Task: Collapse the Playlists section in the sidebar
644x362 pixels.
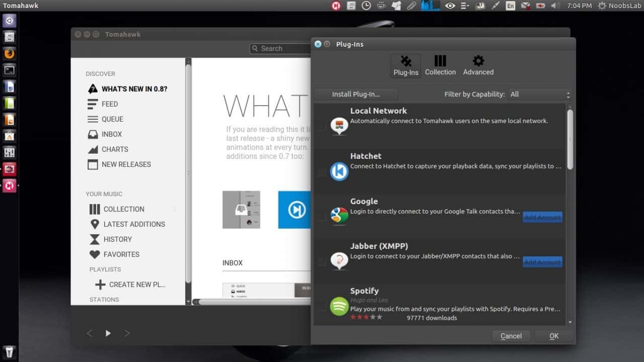Action: [x=105, y=269]
